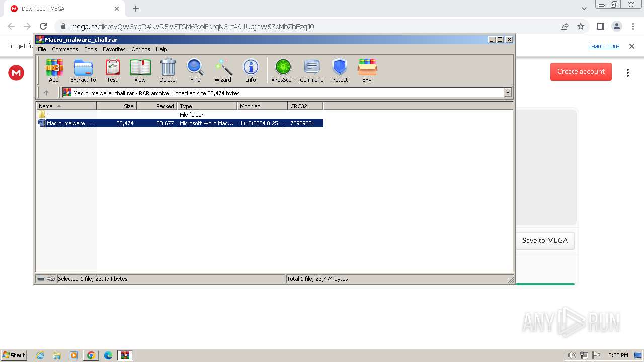Reload the MEGA page
The image size is (644, 362).
43,27
